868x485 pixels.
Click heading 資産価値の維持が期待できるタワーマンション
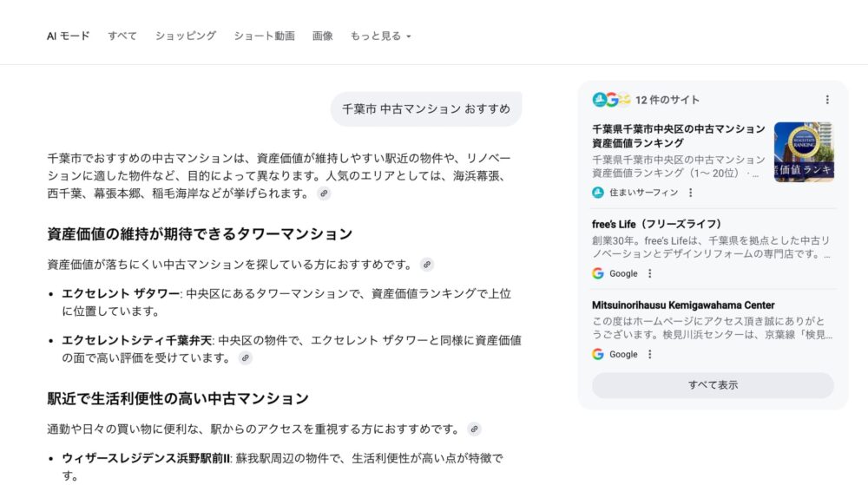(200, 234)
